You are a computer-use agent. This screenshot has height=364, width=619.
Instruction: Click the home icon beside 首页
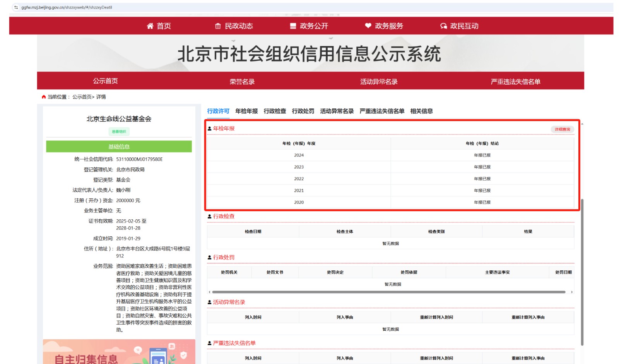click(x=150, y=26)
